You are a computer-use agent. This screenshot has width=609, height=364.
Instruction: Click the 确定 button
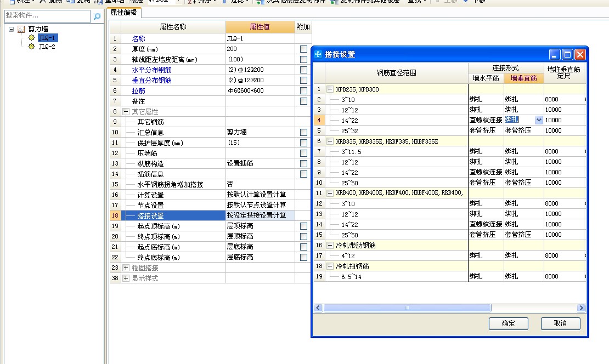pos(509,323)
